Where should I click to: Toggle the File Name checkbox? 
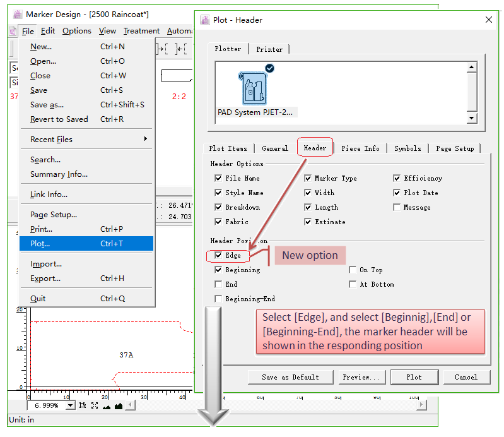218,178
